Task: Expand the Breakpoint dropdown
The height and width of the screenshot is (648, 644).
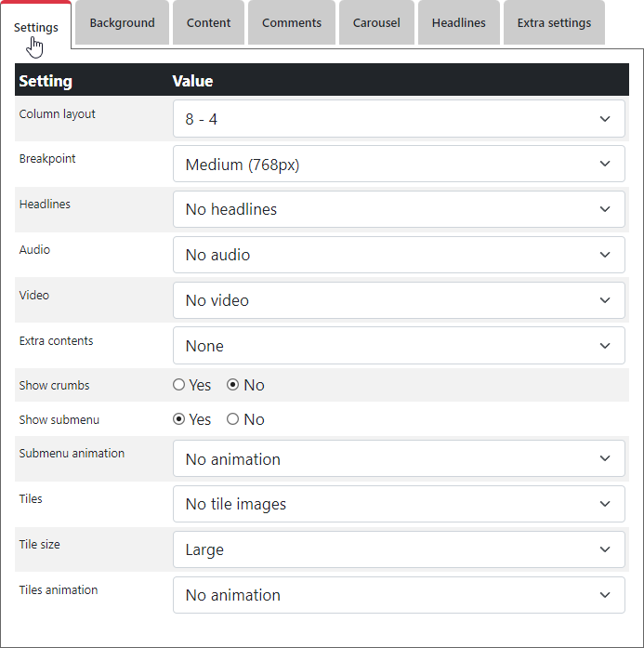Action: pos(399,165)
